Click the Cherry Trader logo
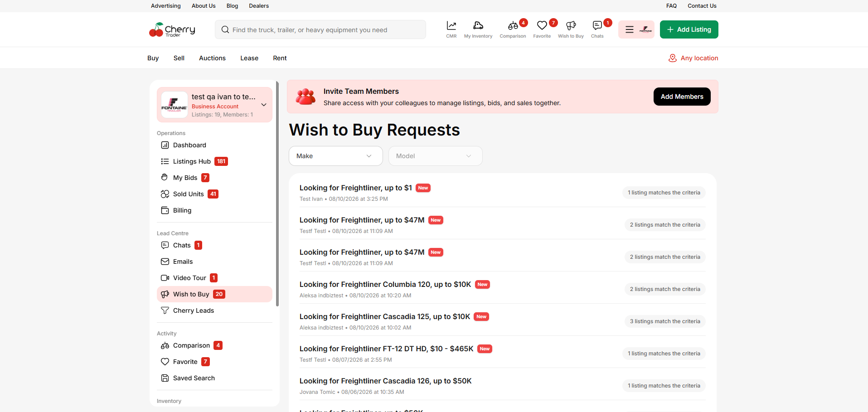 click(x=172, y=29)
